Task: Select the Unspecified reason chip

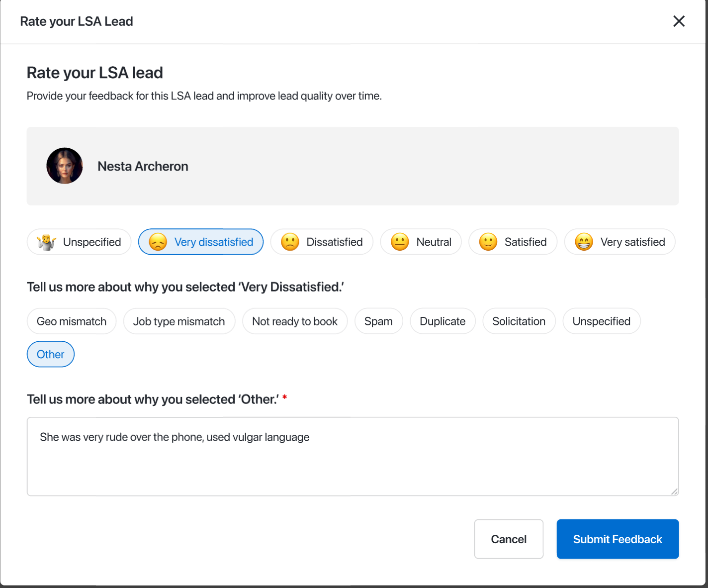Action: click(x=601, y=321)
